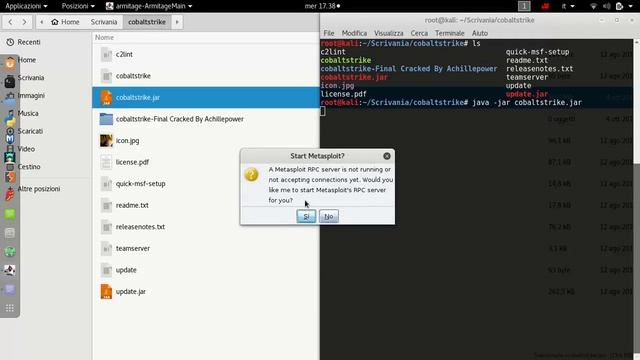Open the Posizioni menu
640x360 pixels.
click(x=78, y=6)
